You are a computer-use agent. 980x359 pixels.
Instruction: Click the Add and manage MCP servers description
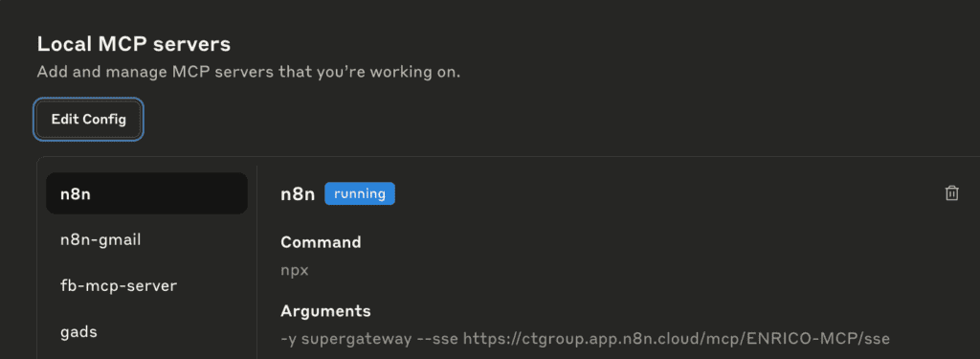[x=249, y=72]
